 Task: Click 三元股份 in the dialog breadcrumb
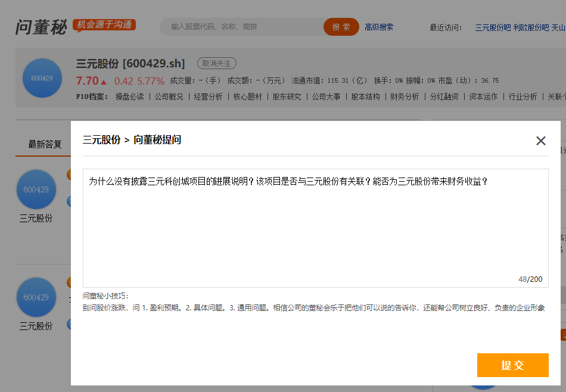click(101, 139)
